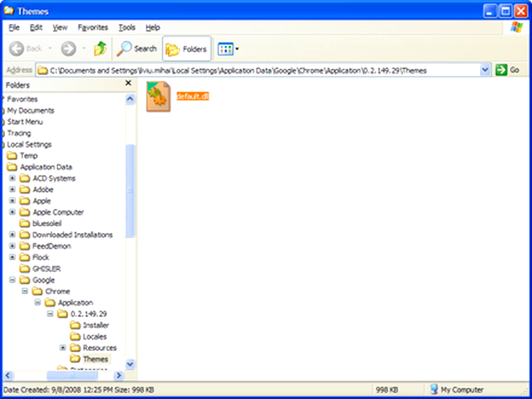Close the Folders side pane
The width and height of the screenshot is (532, 399).
(128, 83)
